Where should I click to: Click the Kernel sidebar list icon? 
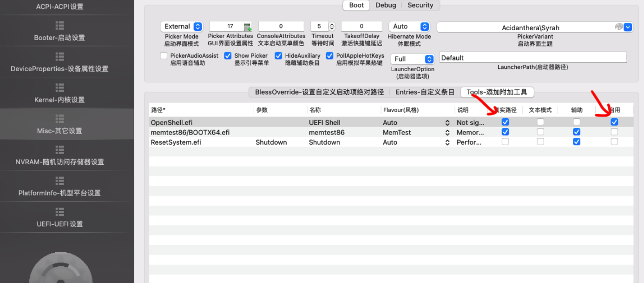coord(59,88)
